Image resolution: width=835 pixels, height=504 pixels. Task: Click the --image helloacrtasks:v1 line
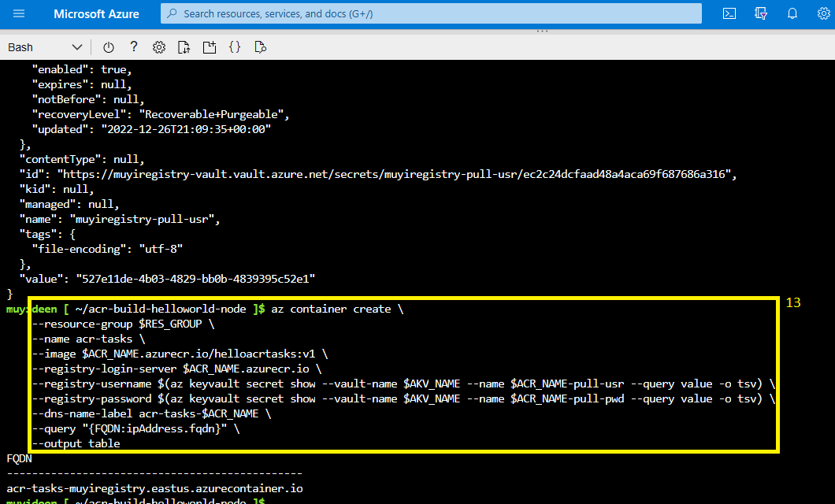coord(180,354)
